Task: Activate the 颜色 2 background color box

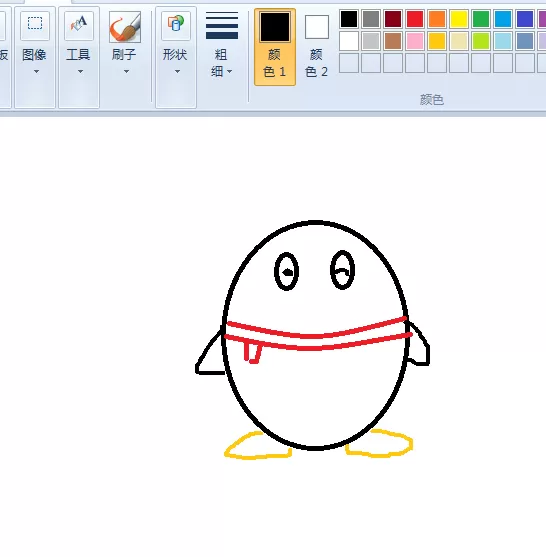Action: 317,27
